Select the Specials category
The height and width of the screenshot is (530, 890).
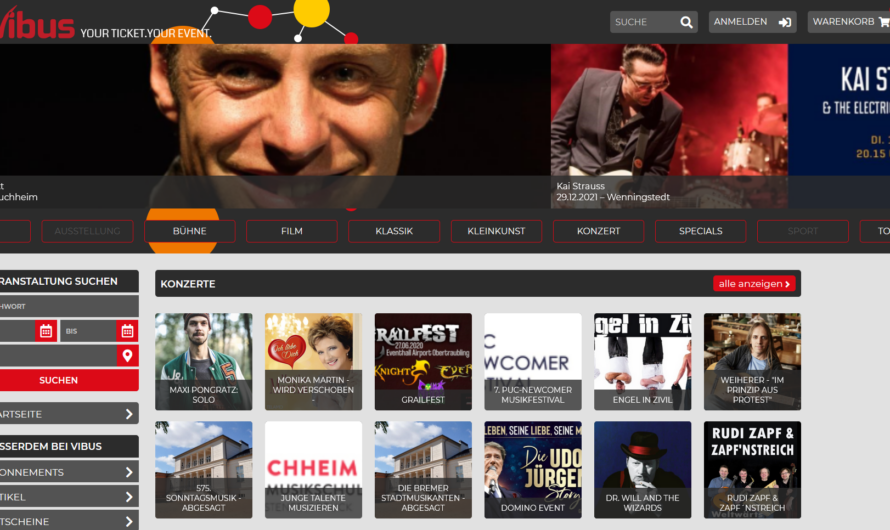700,231
